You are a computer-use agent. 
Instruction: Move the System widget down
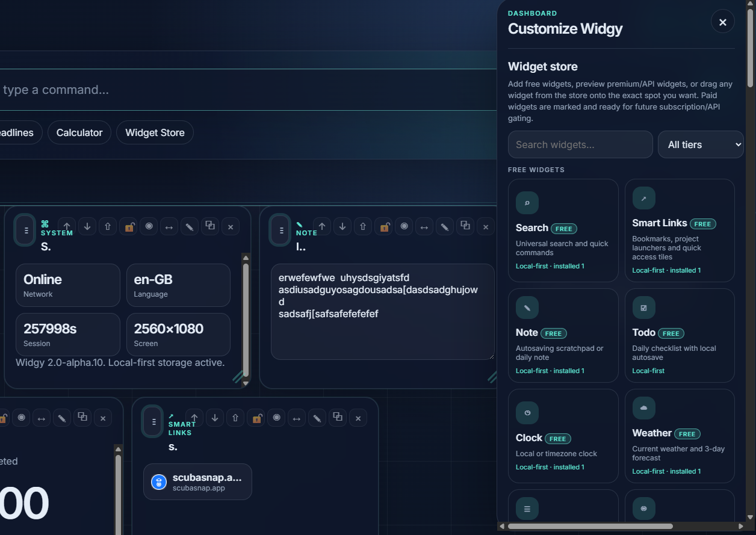[87, 226]
